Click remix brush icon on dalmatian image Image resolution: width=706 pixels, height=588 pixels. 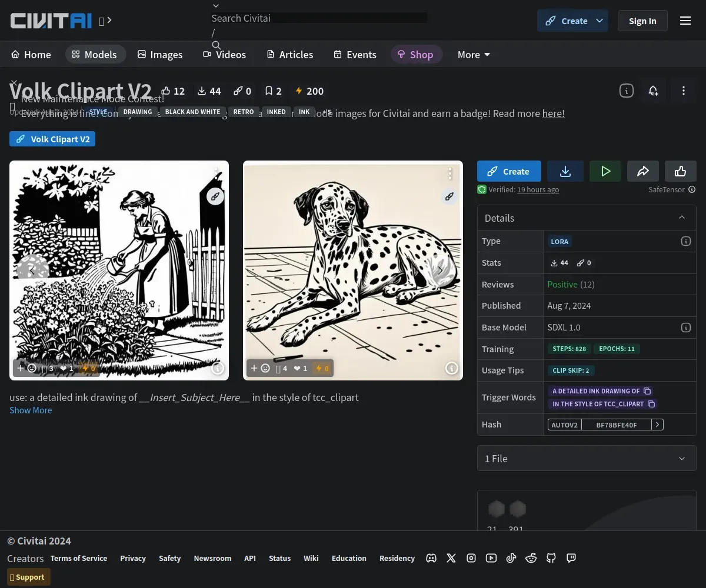(449, 196)
